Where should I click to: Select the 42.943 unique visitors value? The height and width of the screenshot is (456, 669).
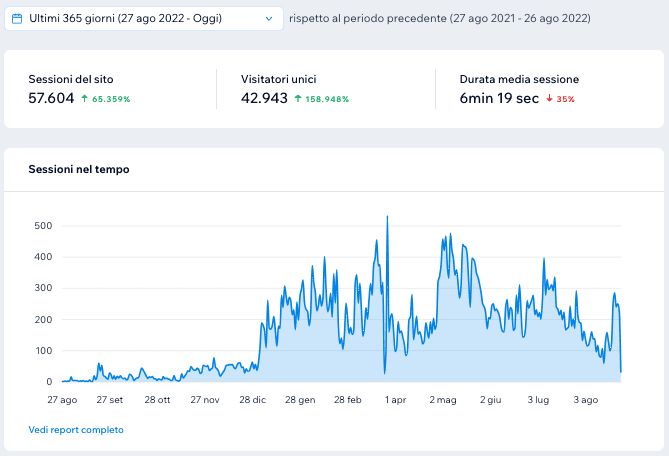[x=264, y=98]
